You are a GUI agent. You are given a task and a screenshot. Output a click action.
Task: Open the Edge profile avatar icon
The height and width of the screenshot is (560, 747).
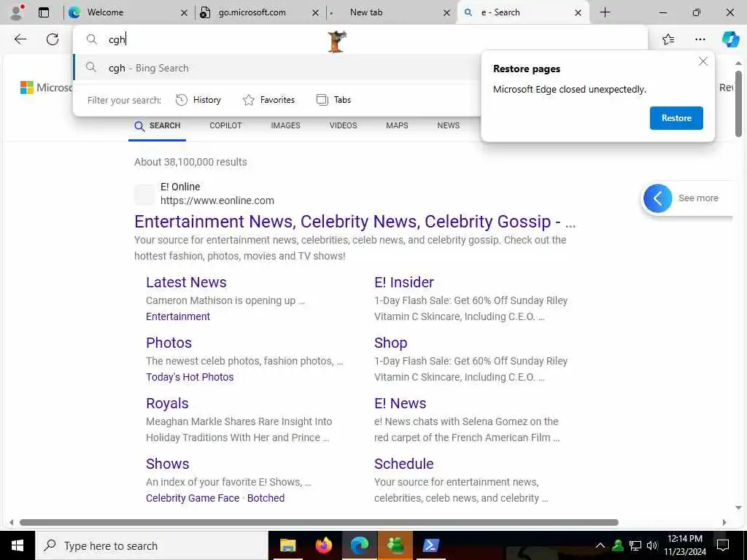pyautogui.click(x=17, y=12)
